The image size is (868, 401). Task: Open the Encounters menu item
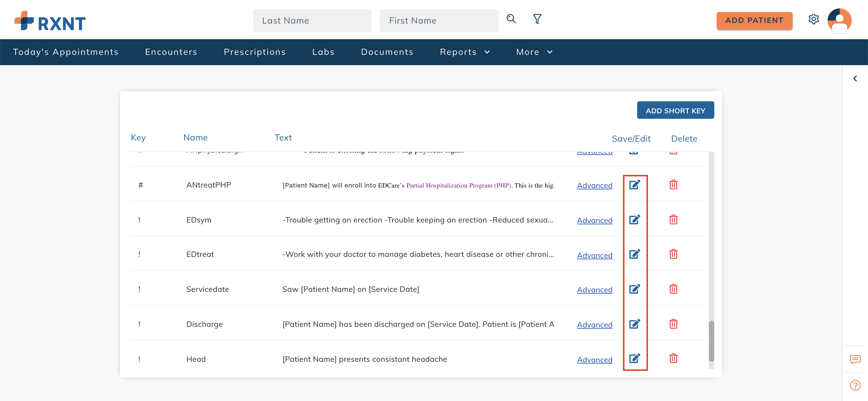pos(171,52)
